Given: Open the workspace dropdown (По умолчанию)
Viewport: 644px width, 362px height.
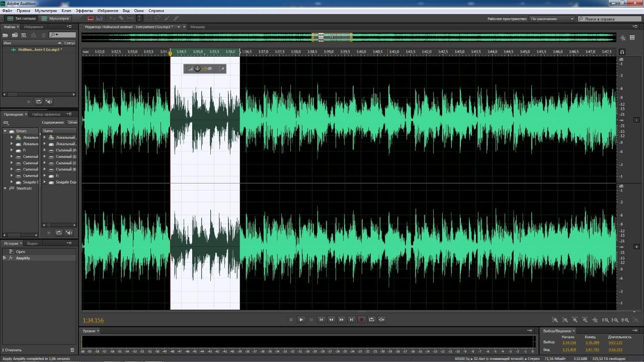Looking at the screenshot, I should point(552,19).
